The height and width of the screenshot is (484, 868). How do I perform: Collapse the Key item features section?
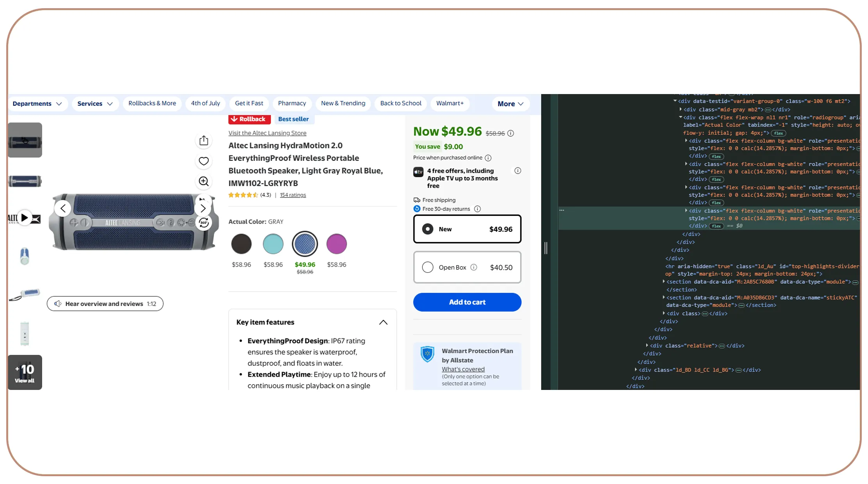383,322
